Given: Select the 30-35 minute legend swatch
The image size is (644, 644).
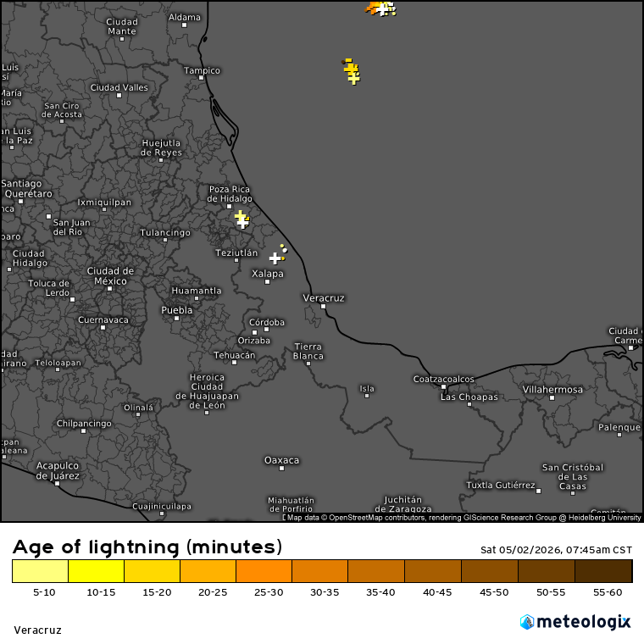Looking at the screenshot, I should (x=320, y=571).
